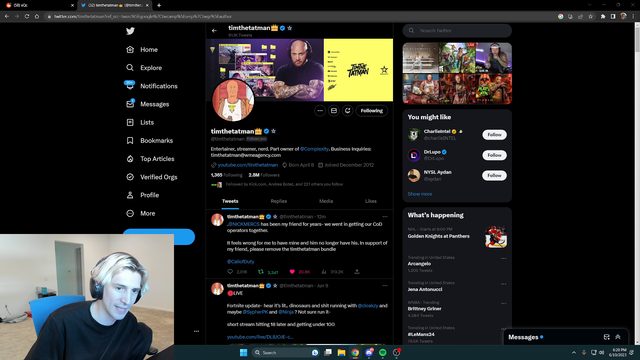Follow DrLupo
The height and width of the screenshot is (360, 640).
tap(494, 155)
